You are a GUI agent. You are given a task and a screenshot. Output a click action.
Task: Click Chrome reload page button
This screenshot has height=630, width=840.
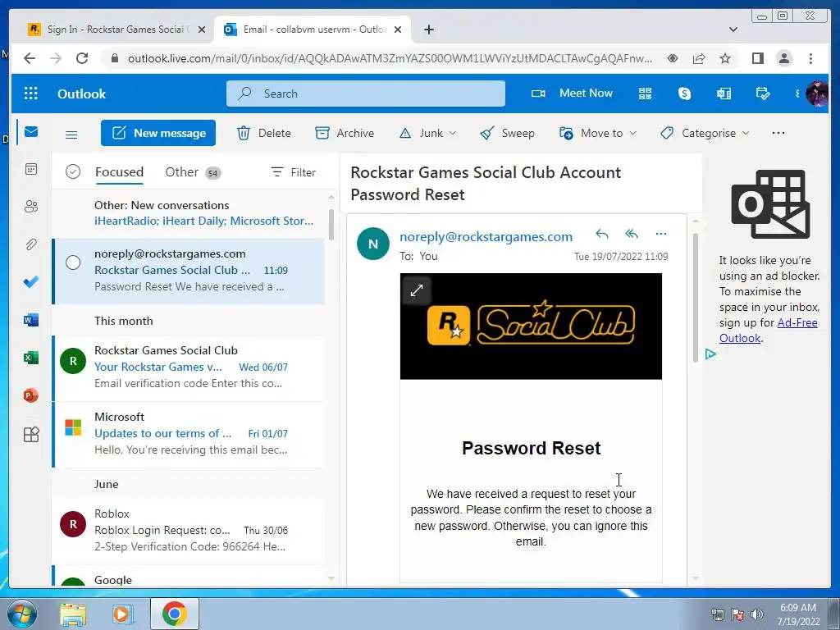[x=82, y=58]
